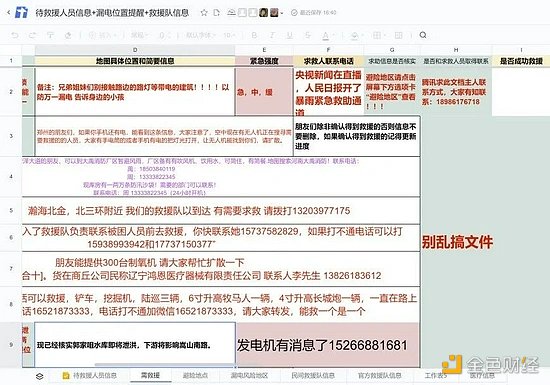This screenshot has height=385, width=550.
Task: Toggle strikethrough formatting
Action: [308, 35]
